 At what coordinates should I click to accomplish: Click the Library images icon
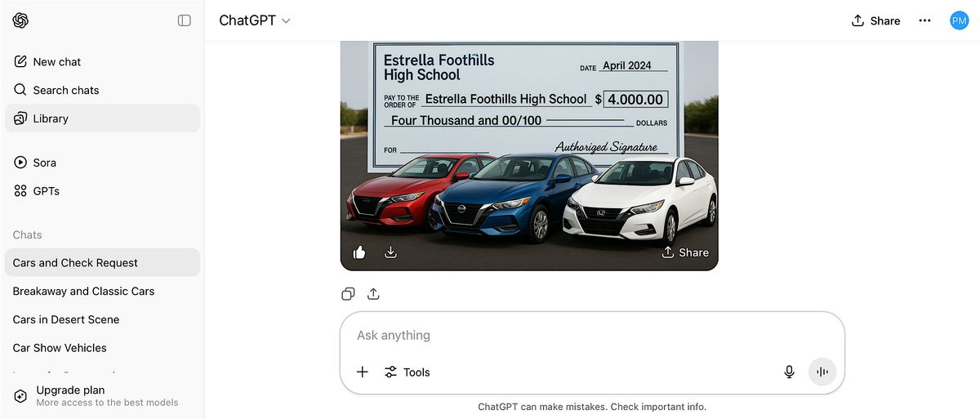(x=20, y=118)
